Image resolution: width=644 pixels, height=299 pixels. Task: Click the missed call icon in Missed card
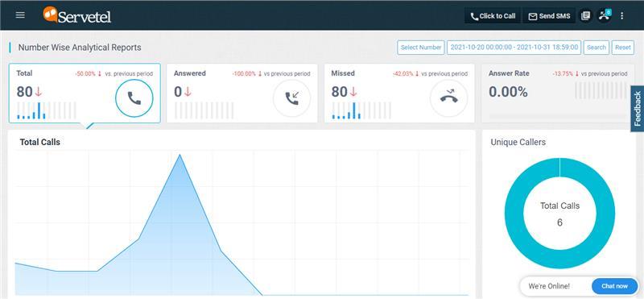click(448, 98)
